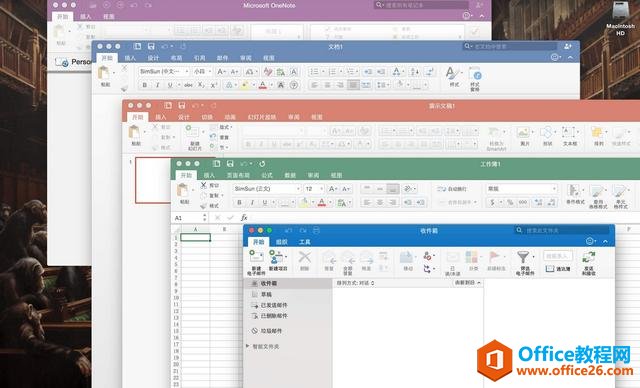Open font color red A in Word
Image resolution: width=640 pixels, height=388 pixels.
(262, 85)
